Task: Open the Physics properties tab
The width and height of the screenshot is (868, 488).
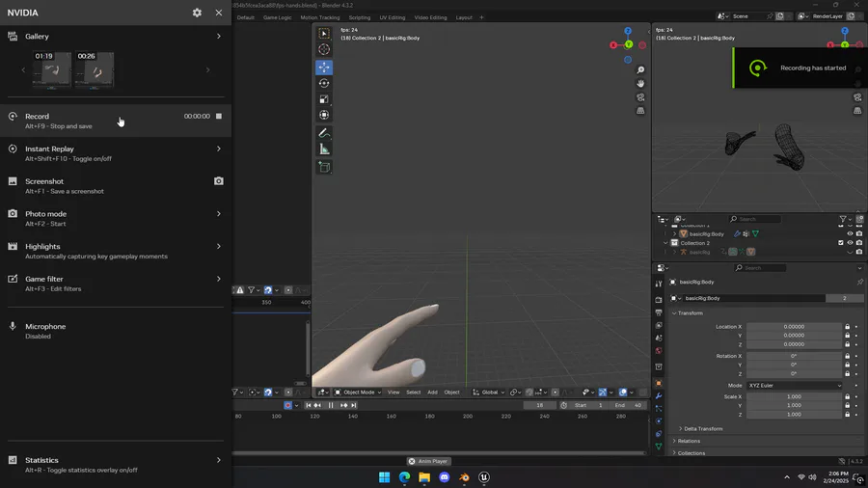Action: tap(659, 421)
